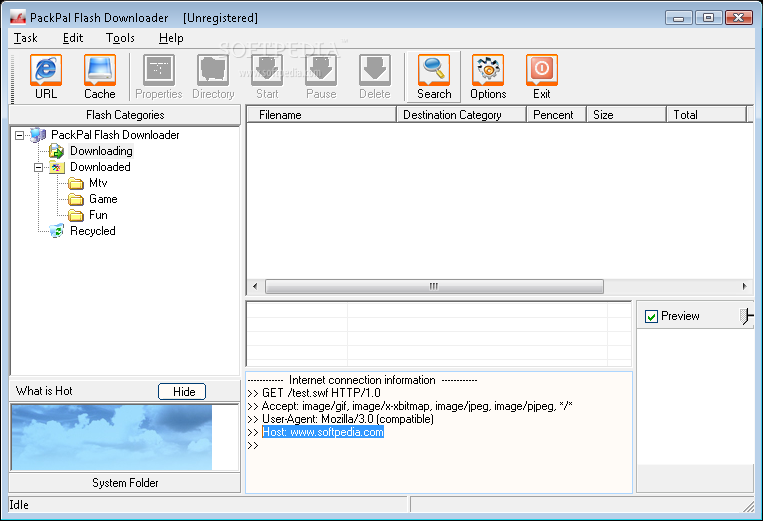763x521 pixels.
Task: Pause the selected download
Action: 321,77
